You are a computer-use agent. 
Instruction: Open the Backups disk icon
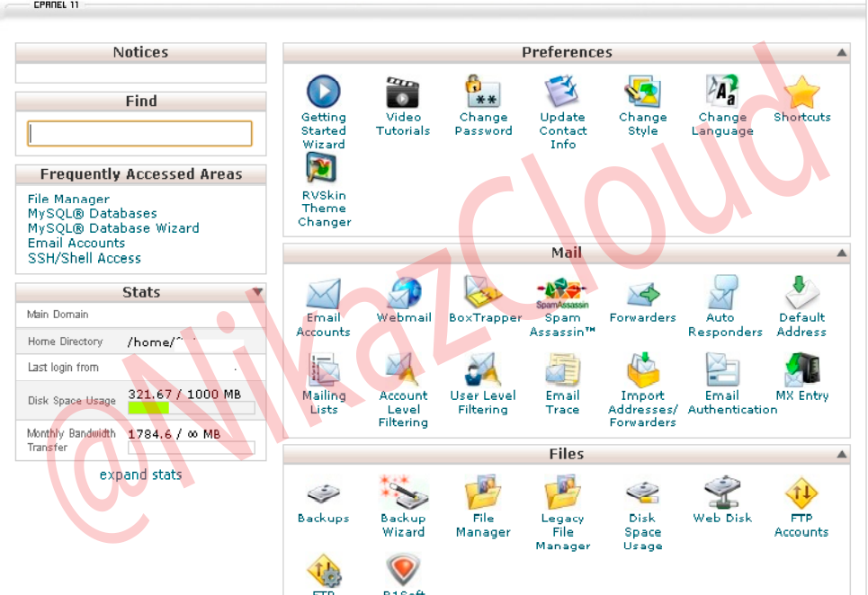[323, 493]
